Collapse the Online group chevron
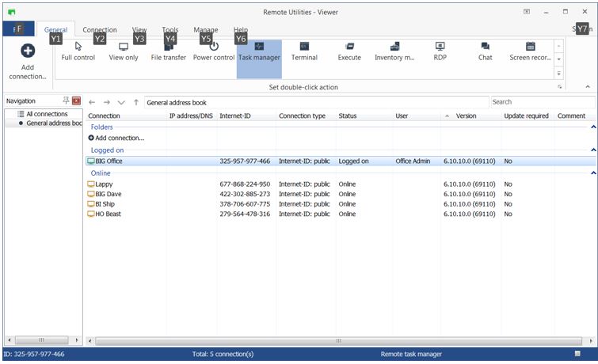The image size is (598, 364). [x=593, y=173]
